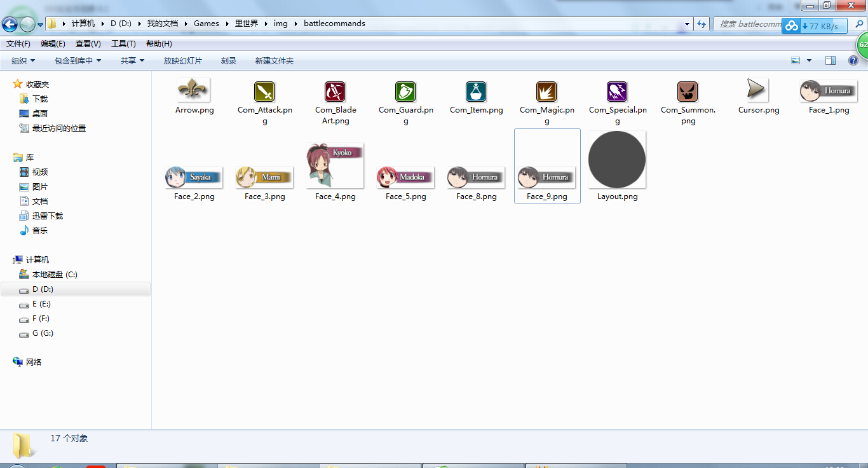Select the Com_BladeArt.png file icon
This screenshot has width=868, height=468.
coord(335,92)
